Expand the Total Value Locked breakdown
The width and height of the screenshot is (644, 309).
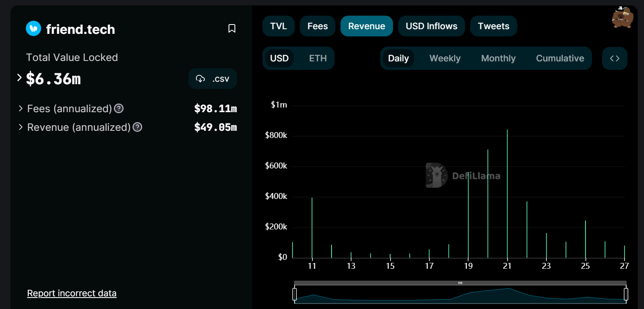19,77
